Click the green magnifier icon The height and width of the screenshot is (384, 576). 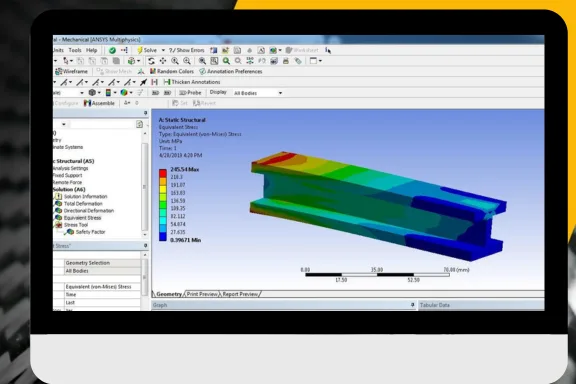tap(226, 61)
